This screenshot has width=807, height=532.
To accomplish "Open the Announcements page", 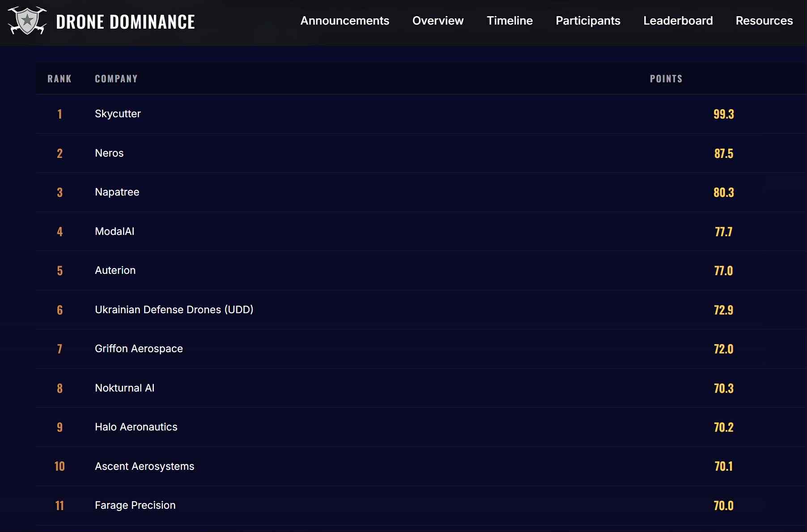I will tap(344, 21).
